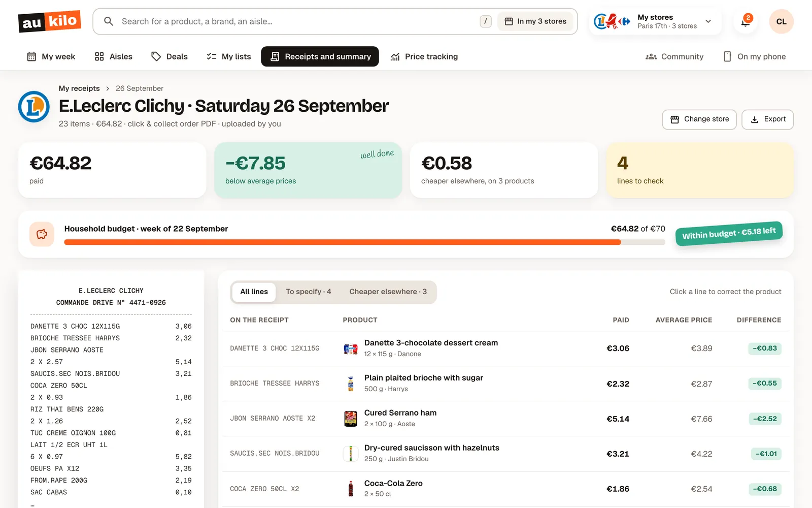Click the Change store button

(x=699, y=119)
